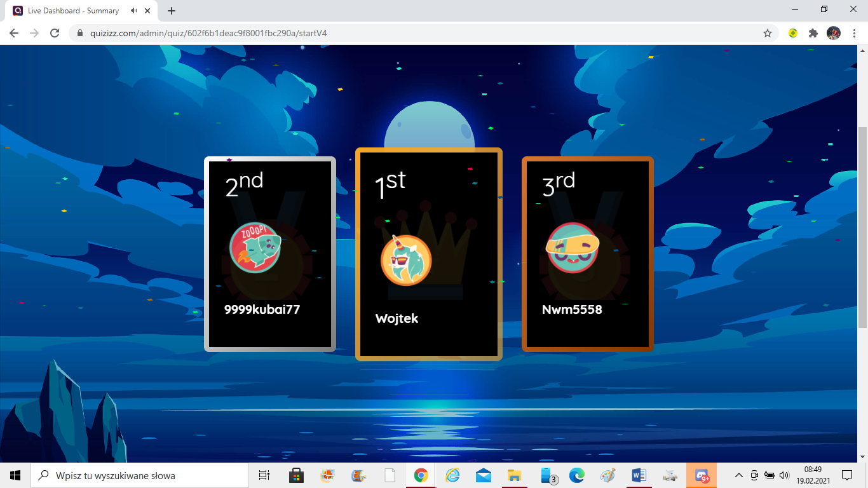
Task: Open Discord from the taskbar
Action: [702, 475]
